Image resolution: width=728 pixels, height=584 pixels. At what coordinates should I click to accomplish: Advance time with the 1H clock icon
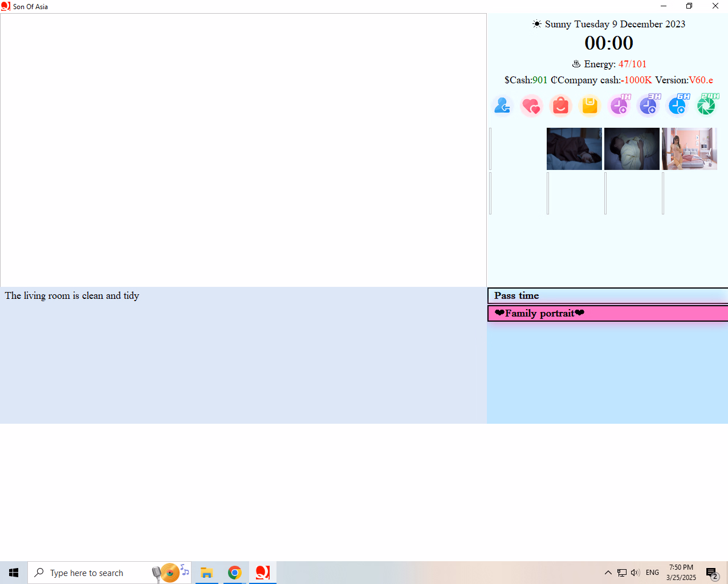[x=620, y=106]
